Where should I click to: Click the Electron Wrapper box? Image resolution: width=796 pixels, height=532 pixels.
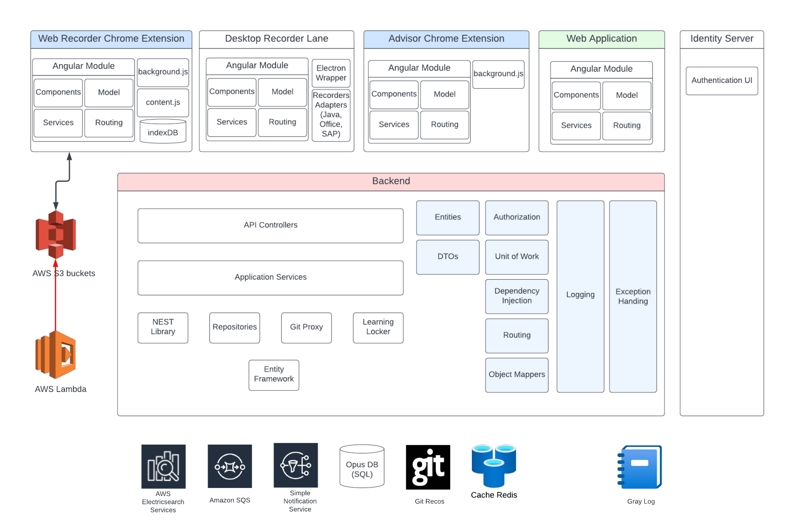pos(331,73)
